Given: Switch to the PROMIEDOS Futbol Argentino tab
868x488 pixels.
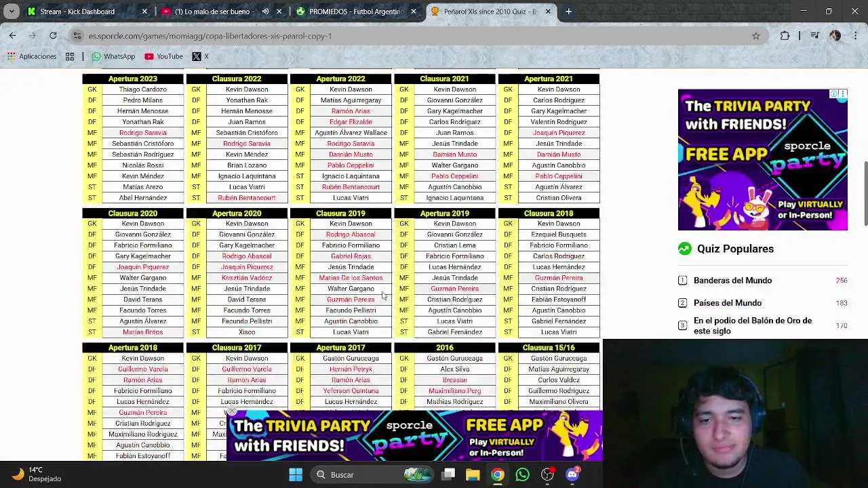Looking at the screenshot, I should [x=356, y=12].
